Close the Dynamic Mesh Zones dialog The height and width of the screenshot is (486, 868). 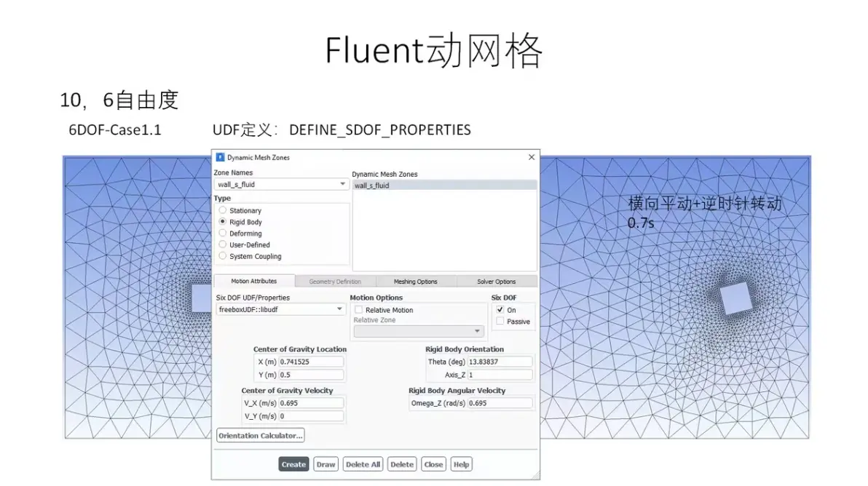pyautogui.click(x=532, y=157)
